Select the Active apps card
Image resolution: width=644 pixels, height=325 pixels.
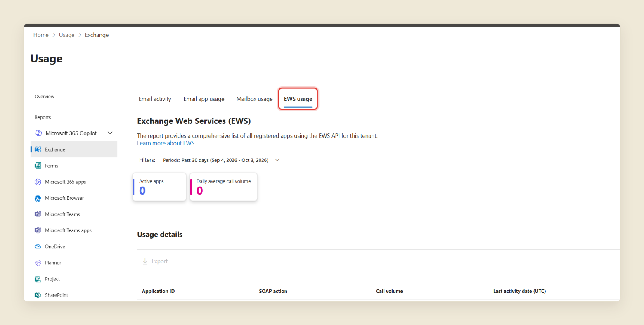pos(159,187)
